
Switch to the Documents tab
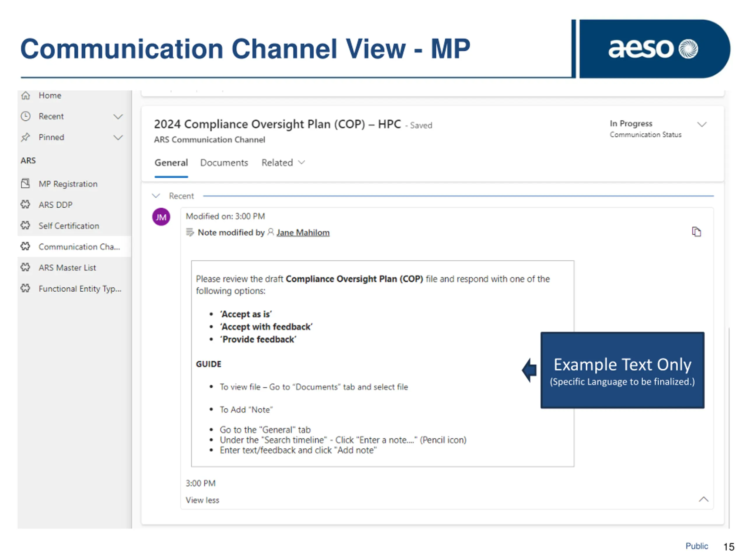(x=224, y=163)
